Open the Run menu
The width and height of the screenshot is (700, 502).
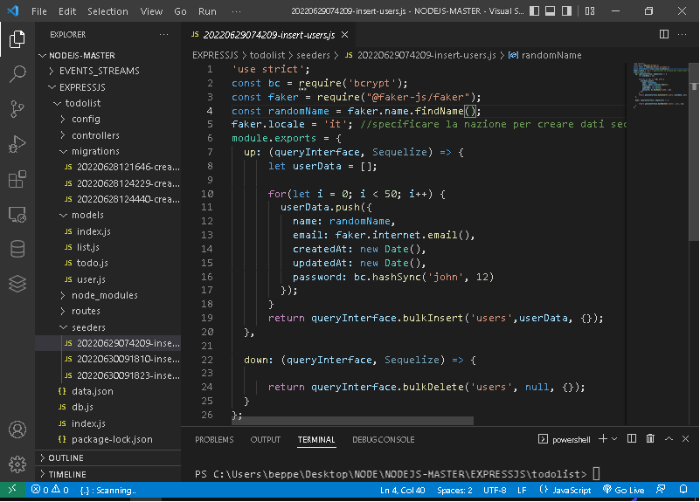click(x=207, y=11)
